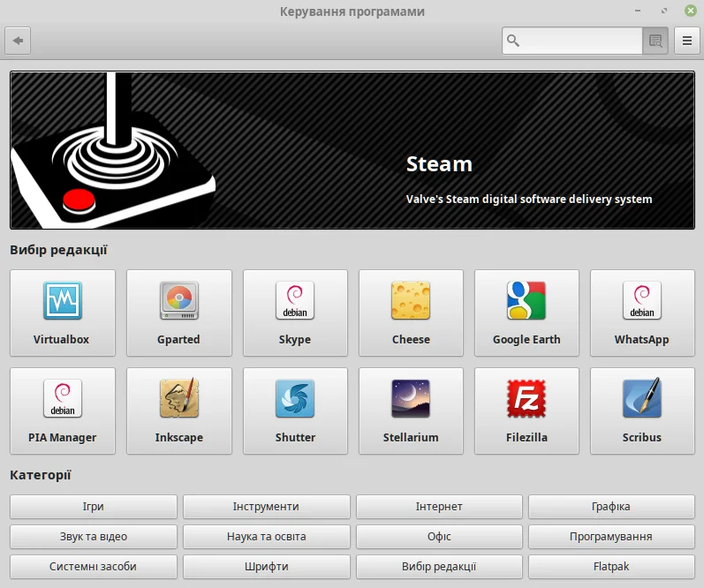704x588 pixels.
Task: Browse the Офіс category
Action: click(x=439, y=537)
